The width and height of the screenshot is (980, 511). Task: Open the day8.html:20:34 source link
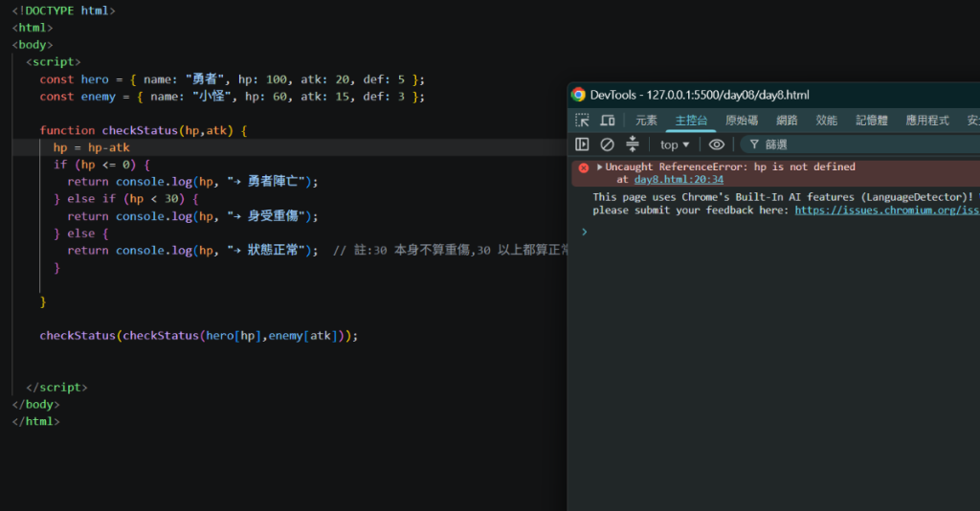(x=679, y=179)
